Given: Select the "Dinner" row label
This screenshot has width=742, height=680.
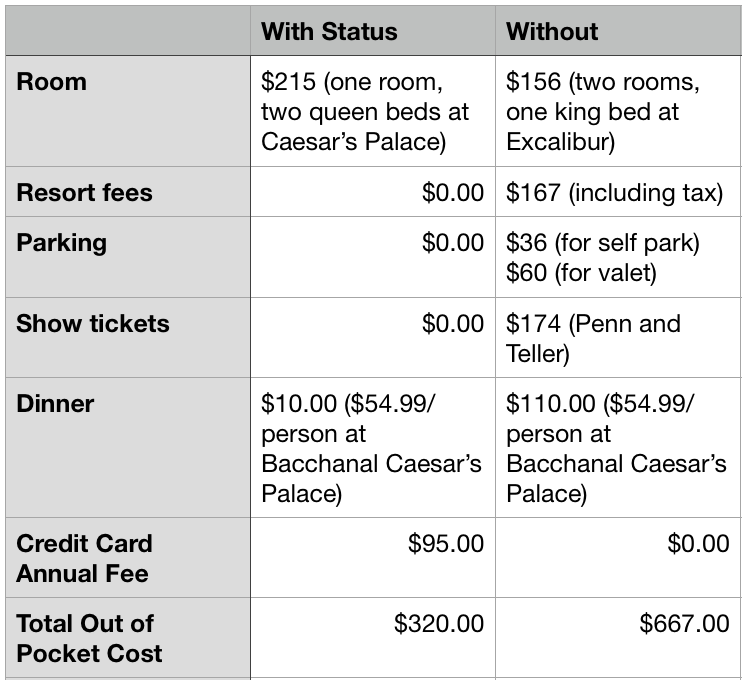Looking at the screenshot, I should (x=55, y=404).
